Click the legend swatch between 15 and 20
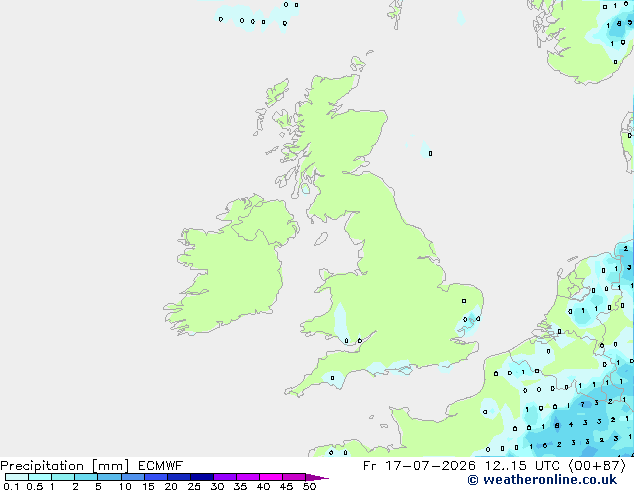Image resolution: width=634 pixels, height=490 pixels. tap(156, 477)
